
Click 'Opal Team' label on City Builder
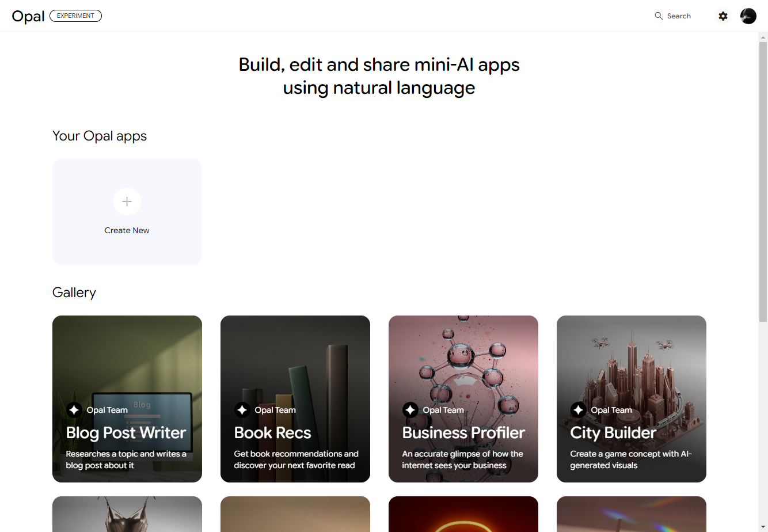point(611,410)
